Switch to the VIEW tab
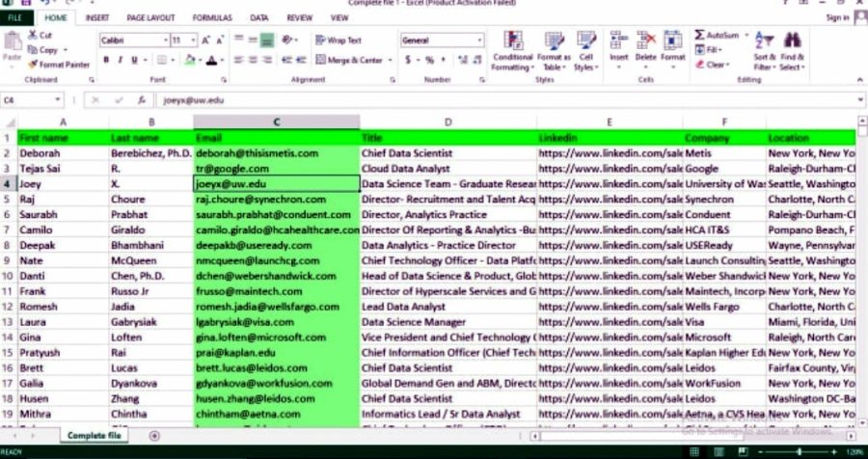The image size is (868, 459). 339,17
